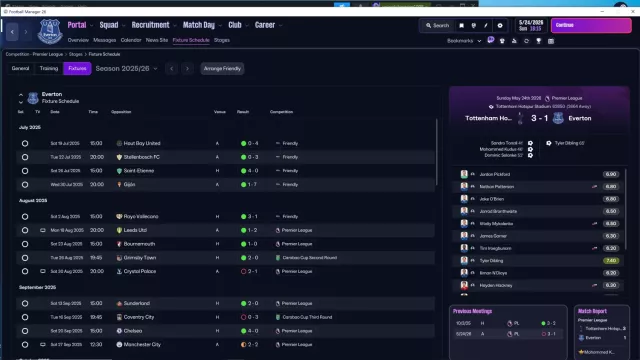640x360 pixels.
Task: Expand the Squad menu dropdown
Action: pos(124,25)
